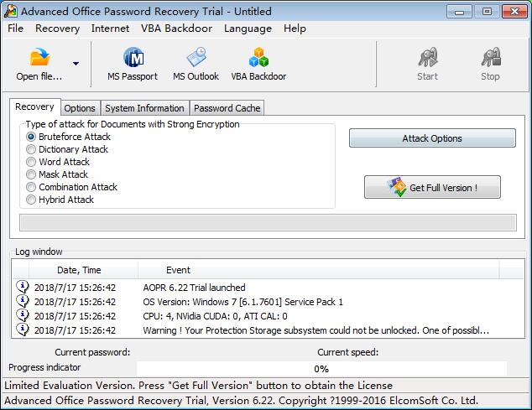Select the OS Version Windows 7 log entry

[x=268, y=302]
